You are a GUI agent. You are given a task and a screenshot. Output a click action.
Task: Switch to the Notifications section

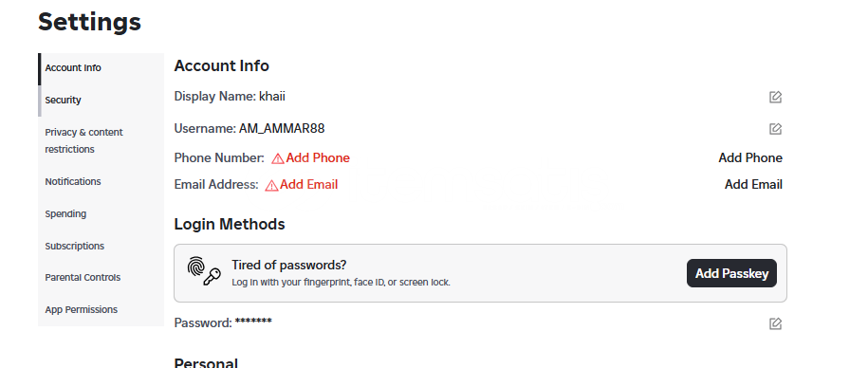(x=101, y=181)
